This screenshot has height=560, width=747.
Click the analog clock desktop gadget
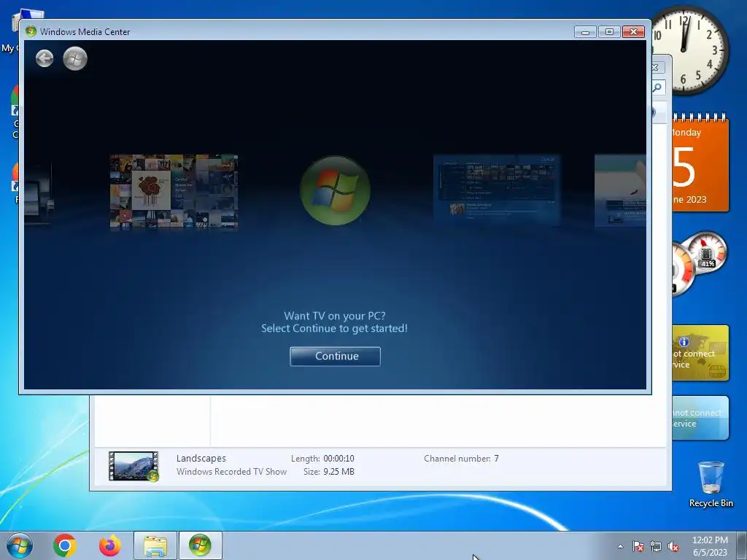click(689, 50)
